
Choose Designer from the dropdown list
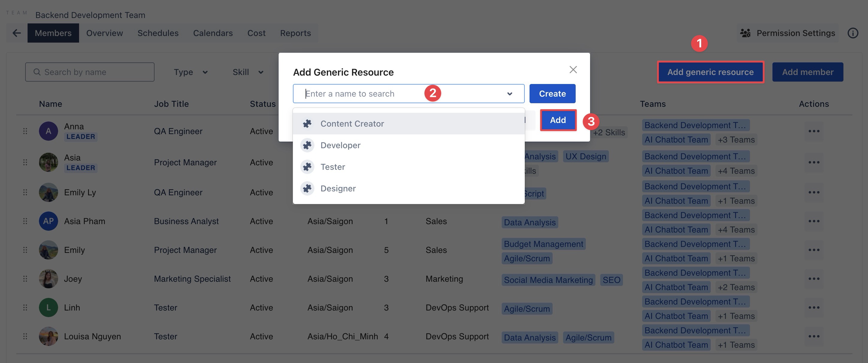point(338,189)
